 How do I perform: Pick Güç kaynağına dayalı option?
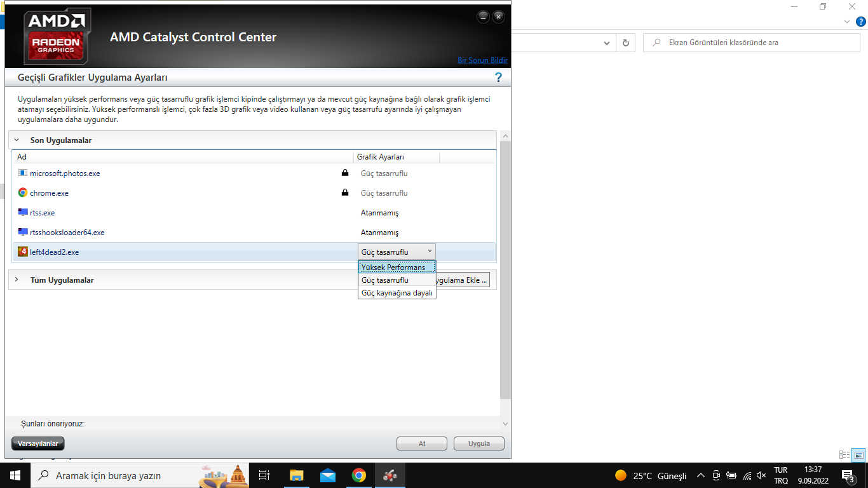tap(397, 293)
